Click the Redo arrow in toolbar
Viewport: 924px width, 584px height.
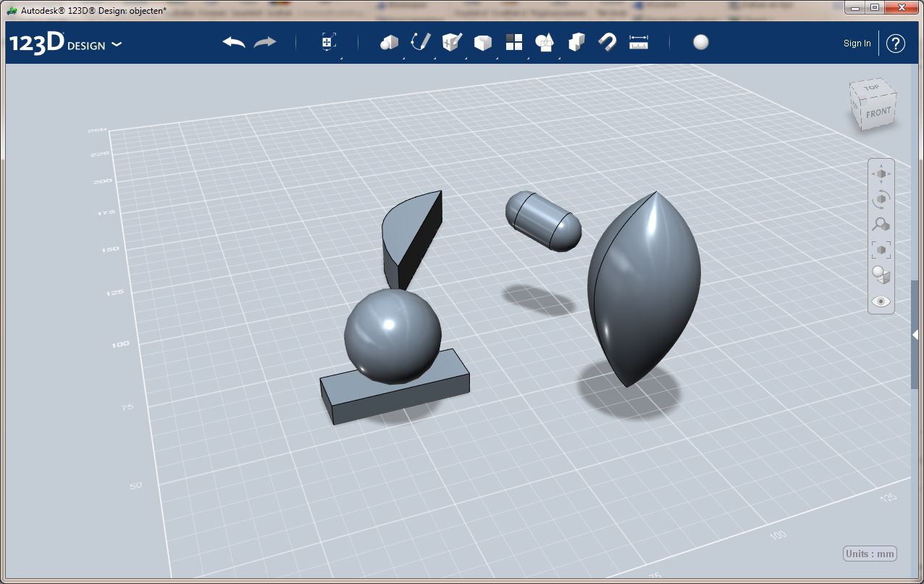[265, 43]
